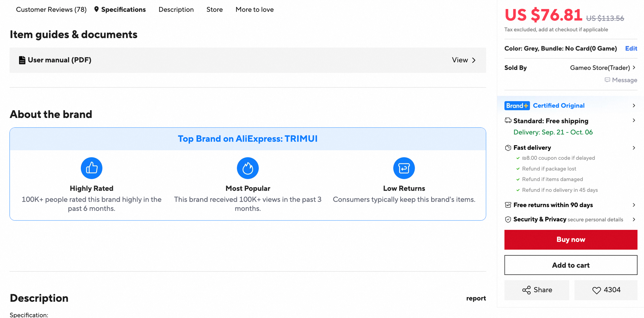644x318 pixels.
Task: Open Certified Original details
Action: tap(559, 105)
